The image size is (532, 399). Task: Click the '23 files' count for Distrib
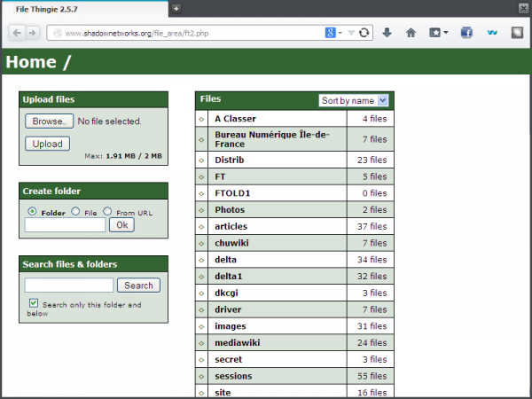tap(371, 160)
